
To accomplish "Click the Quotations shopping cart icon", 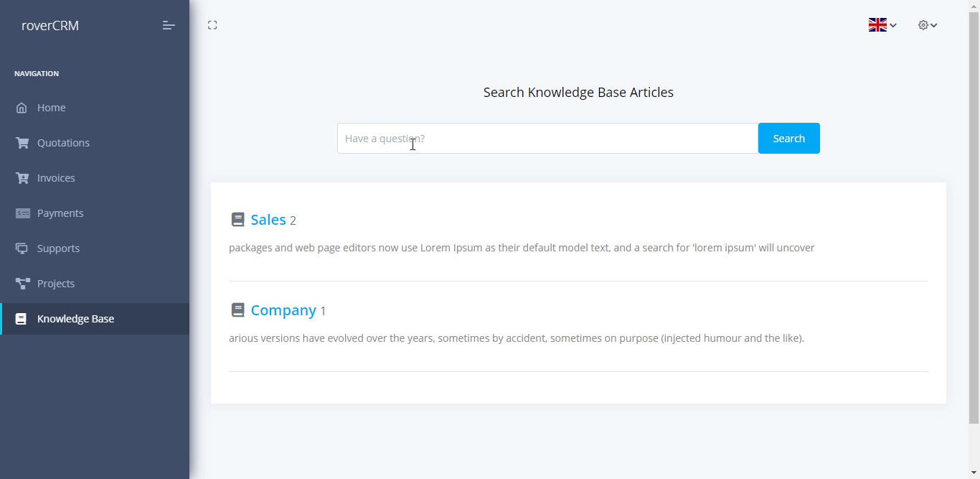I will coord(22,143).
